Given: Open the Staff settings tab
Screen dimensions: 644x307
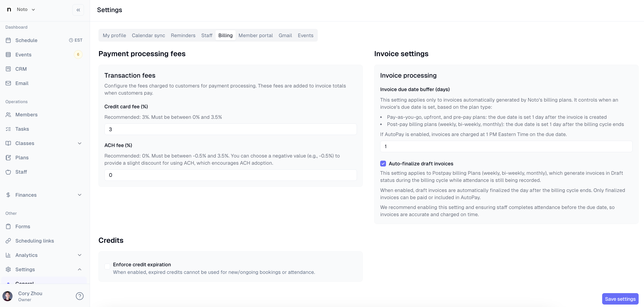Looking at the screenshot, I should point(207,35).
